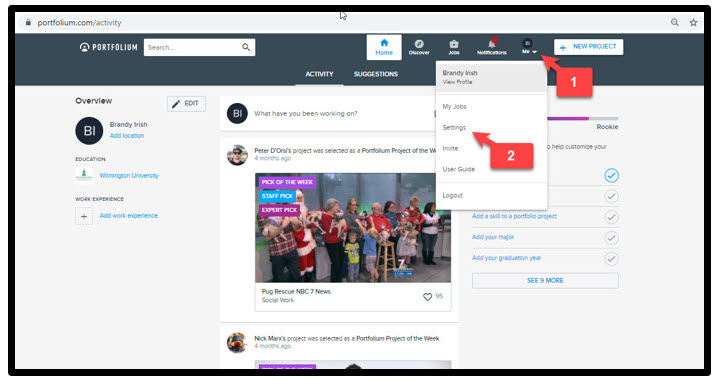
Task: Check the circle next to Add your graduation year
Action: tap(612, 258)
